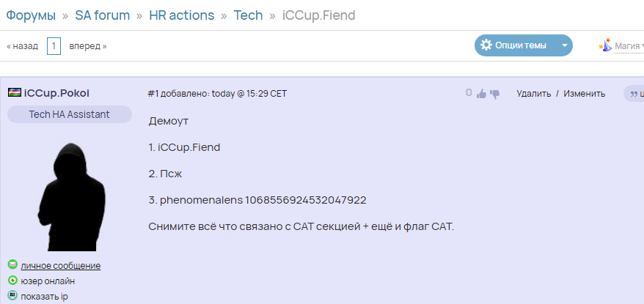Navigate to HR actions breadcrumb

click(x=181, y=15)
